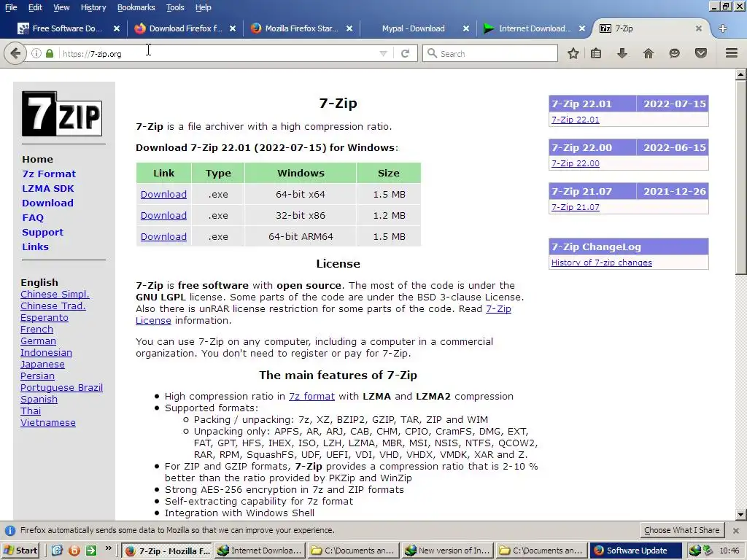Open the hamburger menu

732,53
